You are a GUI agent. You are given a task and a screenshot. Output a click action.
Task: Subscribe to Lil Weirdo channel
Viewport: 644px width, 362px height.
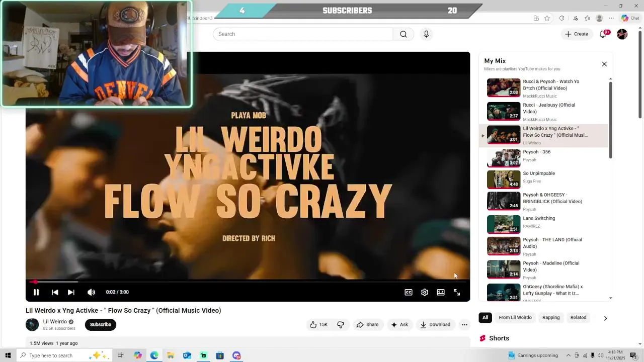click(100, 325)
